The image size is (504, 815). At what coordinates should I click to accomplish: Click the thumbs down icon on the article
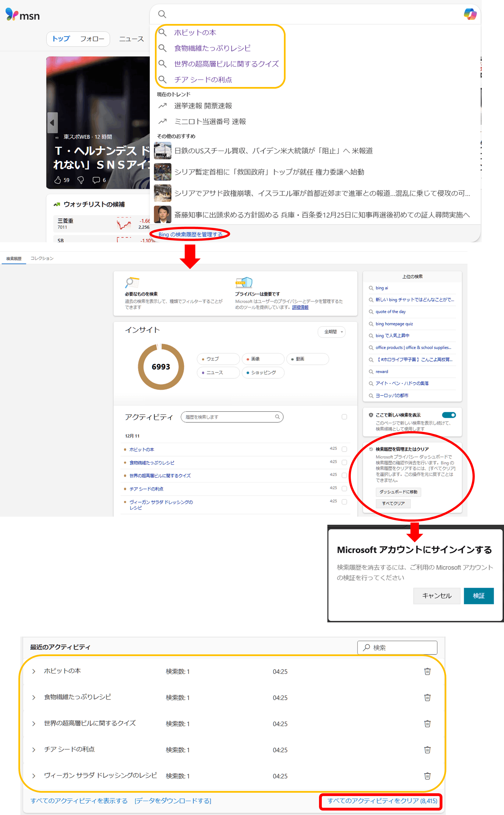pos(81,180)
